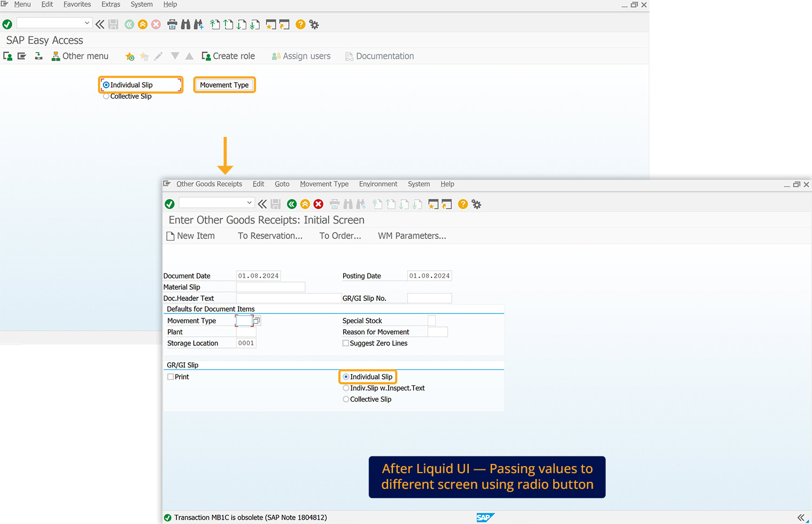
Task: Click the Other menu button
Action: (80, 56)
